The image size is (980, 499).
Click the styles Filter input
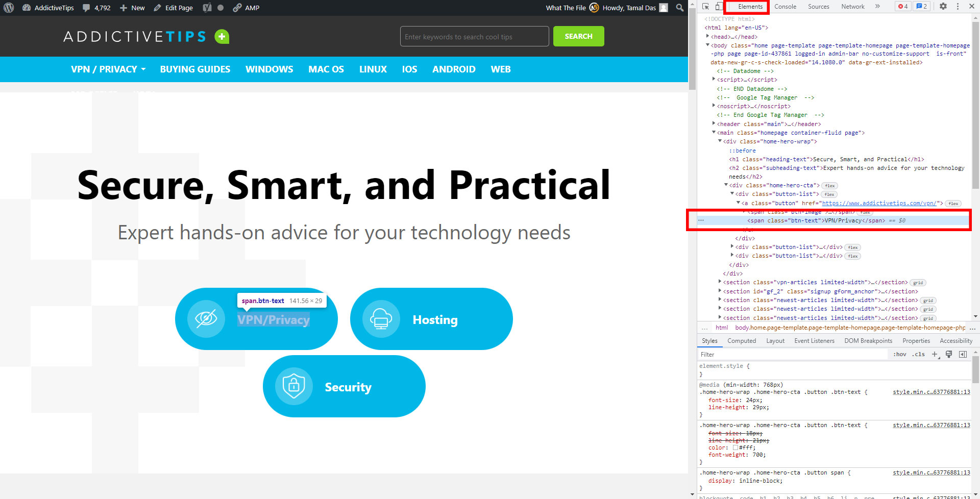(x=793, y=354)
